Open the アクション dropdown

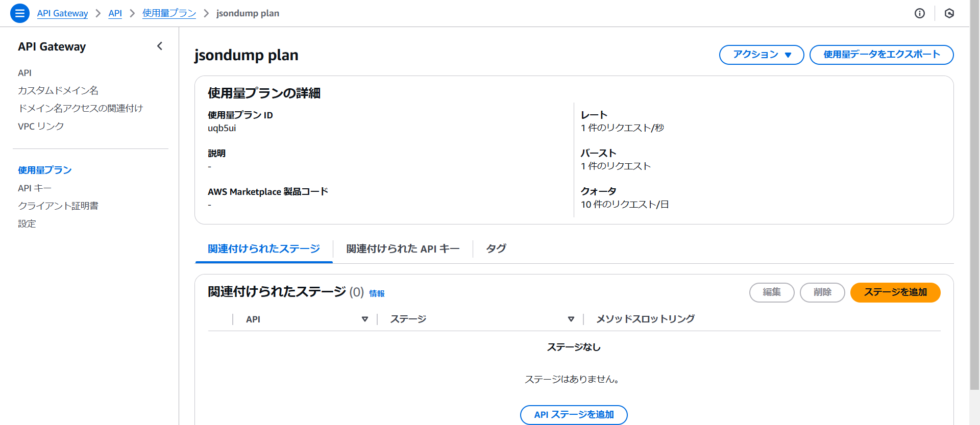(761, 55)
